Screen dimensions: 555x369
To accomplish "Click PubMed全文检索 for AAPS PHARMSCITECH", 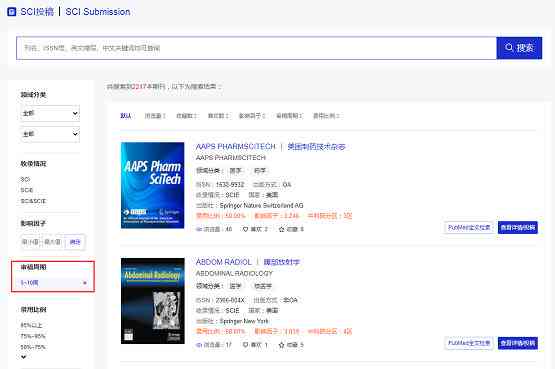I will point(469,227).
